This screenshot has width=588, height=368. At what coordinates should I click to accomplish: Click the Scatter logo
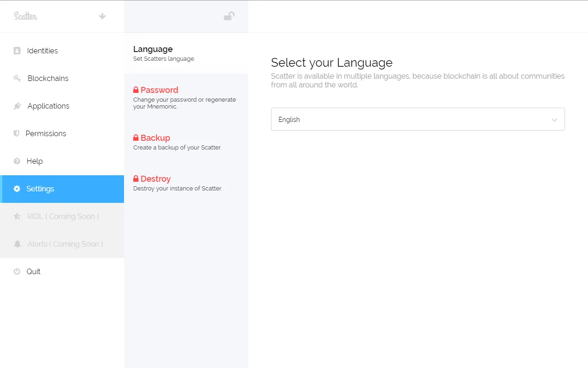(25, 16)
